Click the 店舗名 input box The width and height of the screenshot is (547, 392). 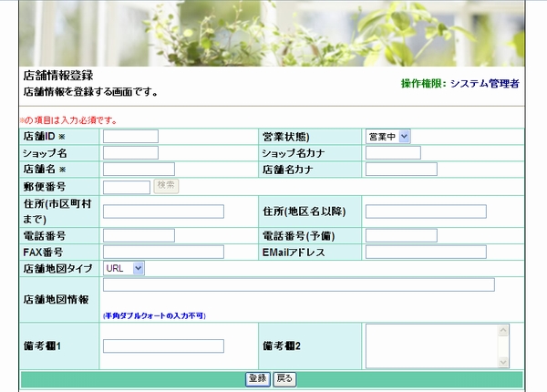click(x=139, y=169)
